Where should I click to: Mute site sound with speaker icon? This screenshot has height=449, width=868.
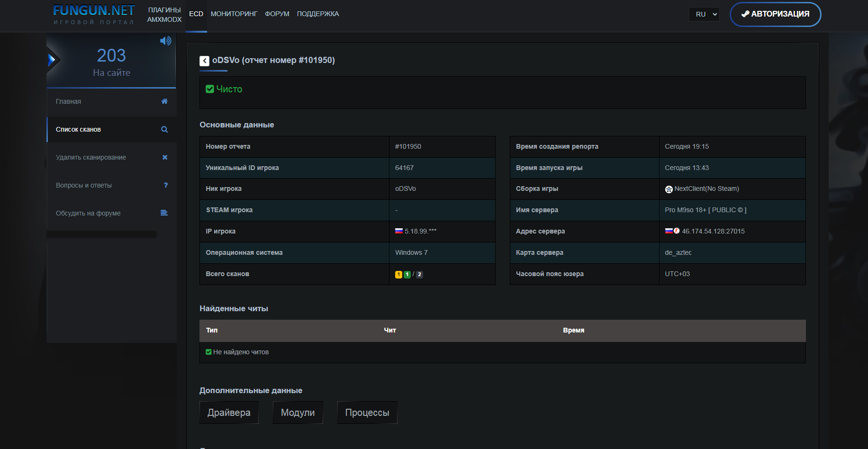pyautogui.click(x=165, y=41)
